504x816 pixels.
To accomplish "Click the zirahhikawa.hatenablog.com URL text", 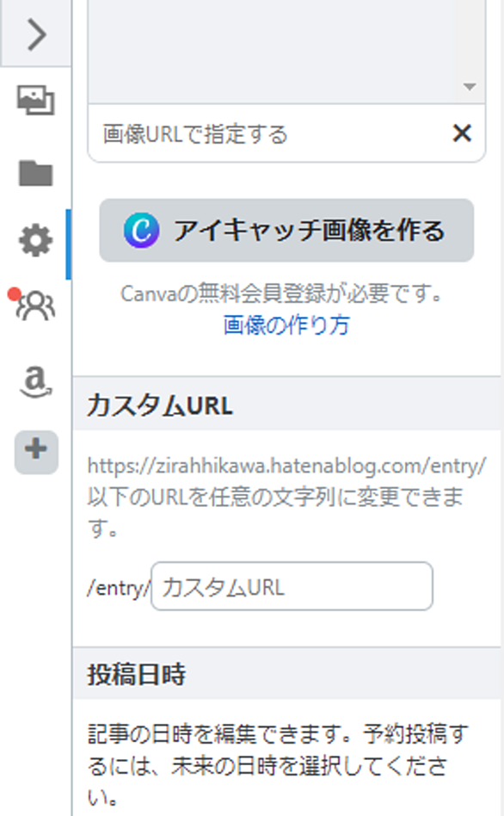I will (286, 466).
